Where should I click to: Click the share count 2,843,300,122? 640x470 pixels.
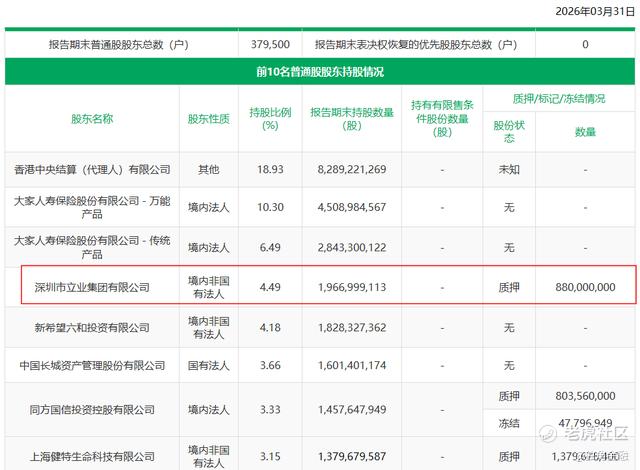coord(352,247)
